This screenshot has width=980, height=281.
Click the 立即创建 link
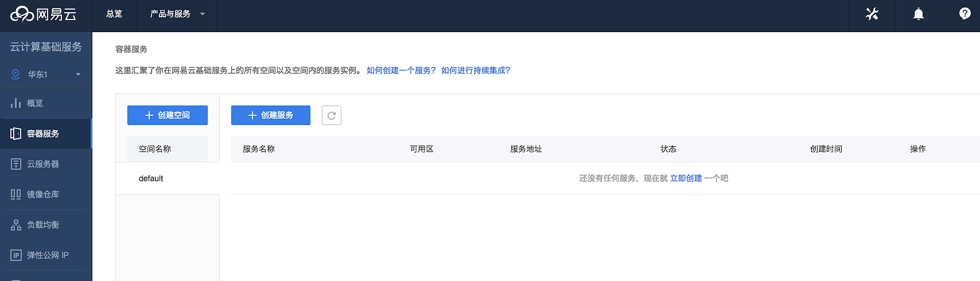pos(686,178)
